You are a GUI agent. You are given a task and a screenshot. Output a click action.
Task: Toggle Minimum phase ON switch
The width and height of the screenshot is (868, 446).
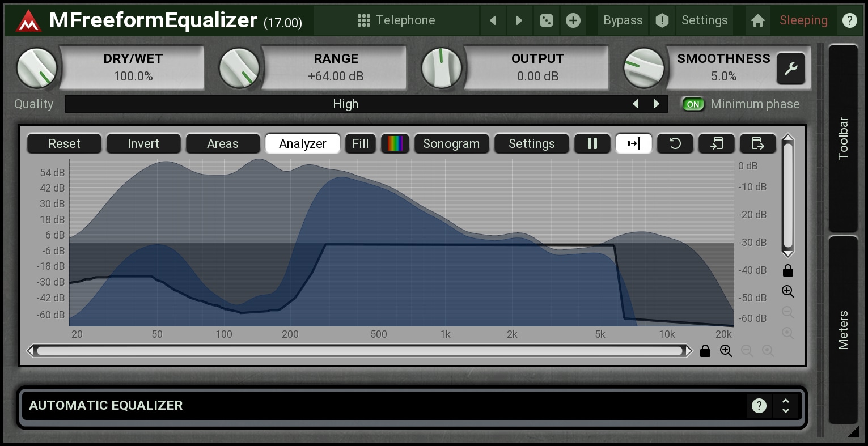pyautogui.click(x=693, y=104)
